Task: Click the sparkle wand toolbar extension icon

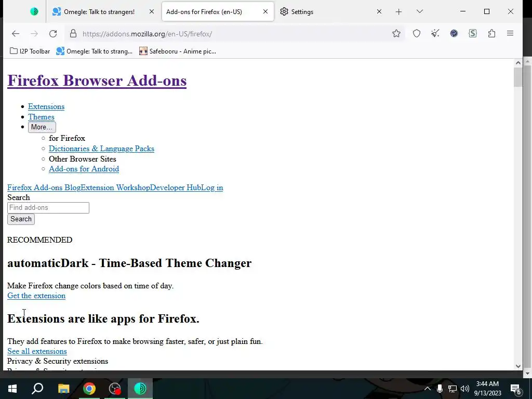Action: pos(435,34)
